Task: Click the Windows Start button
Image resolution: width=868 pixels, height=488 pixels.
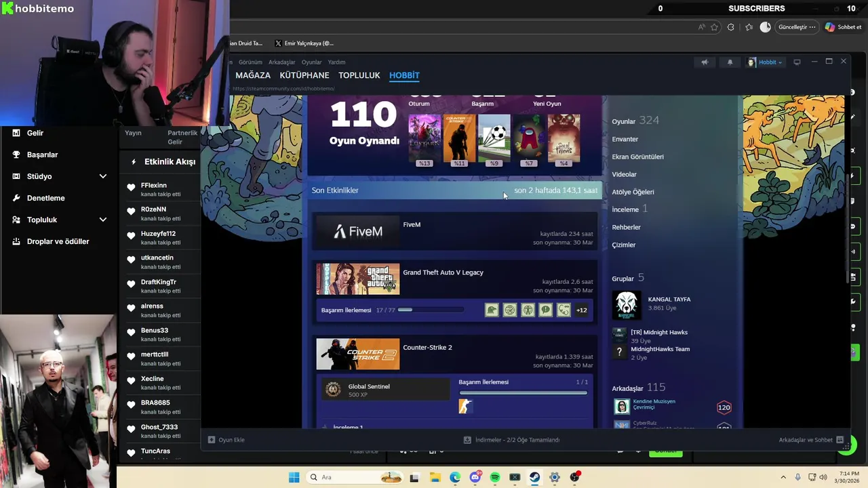Action: [294, 477]
